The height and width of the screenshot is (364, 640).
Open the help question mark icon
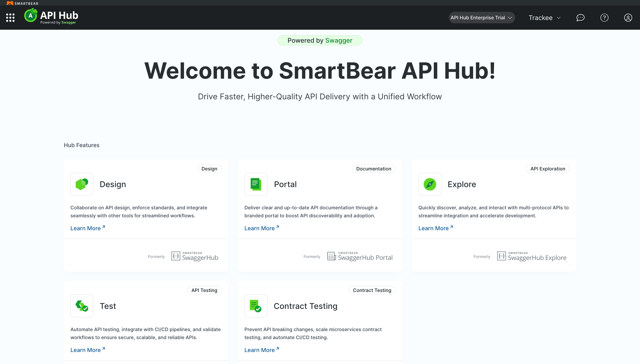(x=604, y=18)
